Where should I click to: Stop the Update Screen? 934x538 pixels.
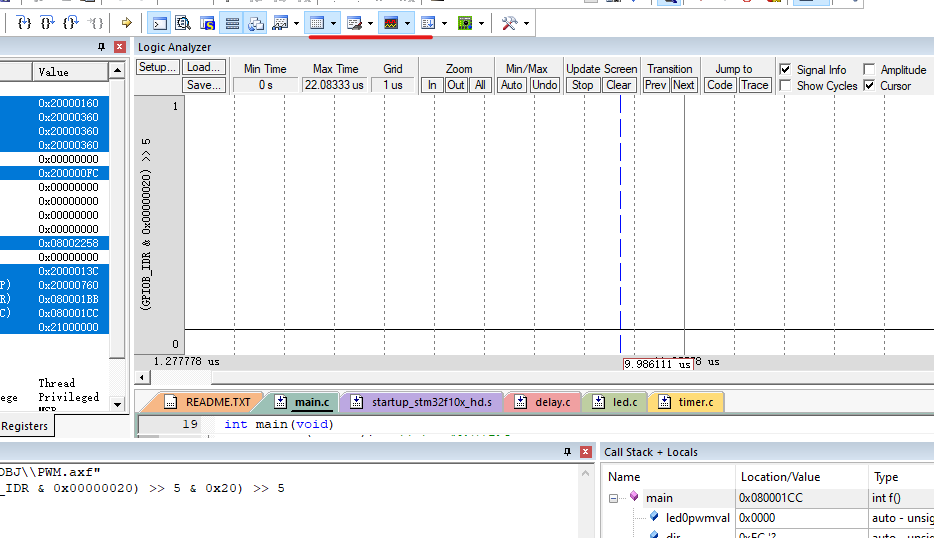[583, 85]
